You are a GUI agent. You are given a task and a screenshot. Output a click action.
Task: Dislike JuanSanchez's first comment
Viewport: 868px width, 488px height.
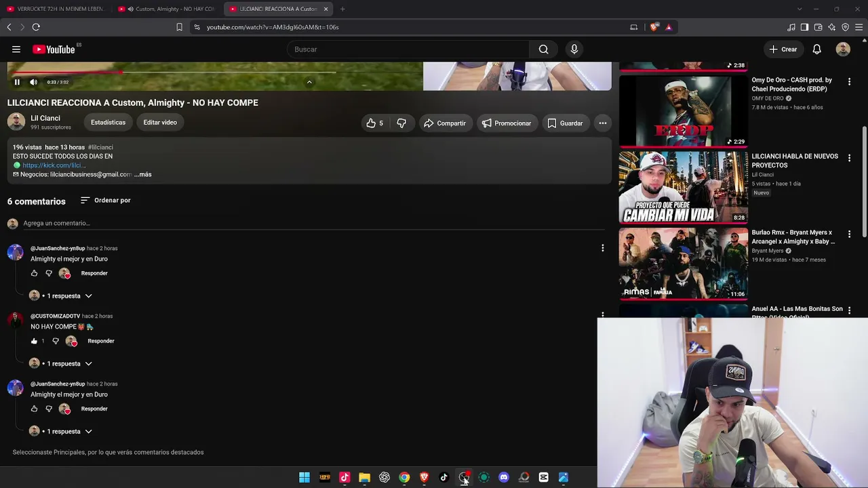tap(49, 273)
